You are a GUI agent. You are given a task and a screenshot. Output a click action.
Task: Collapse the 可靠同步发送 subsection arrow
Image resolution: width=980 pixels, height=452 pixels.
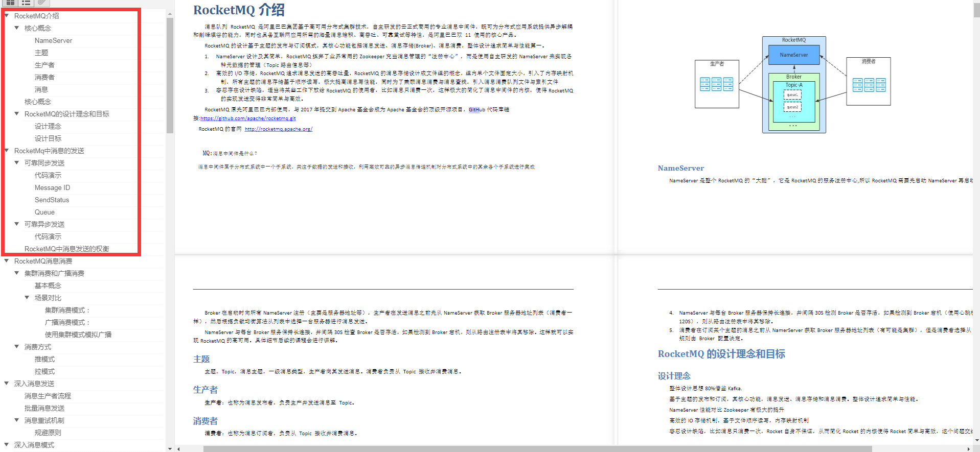(x=17, y=163)
